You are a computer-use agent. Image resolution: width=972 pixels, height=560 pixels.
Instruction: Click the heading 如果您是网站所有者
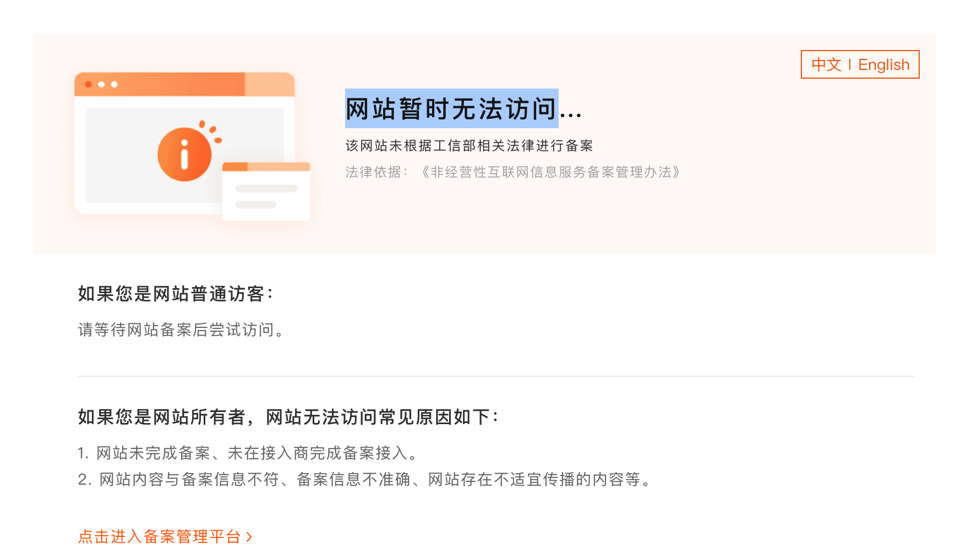(162, 417)
